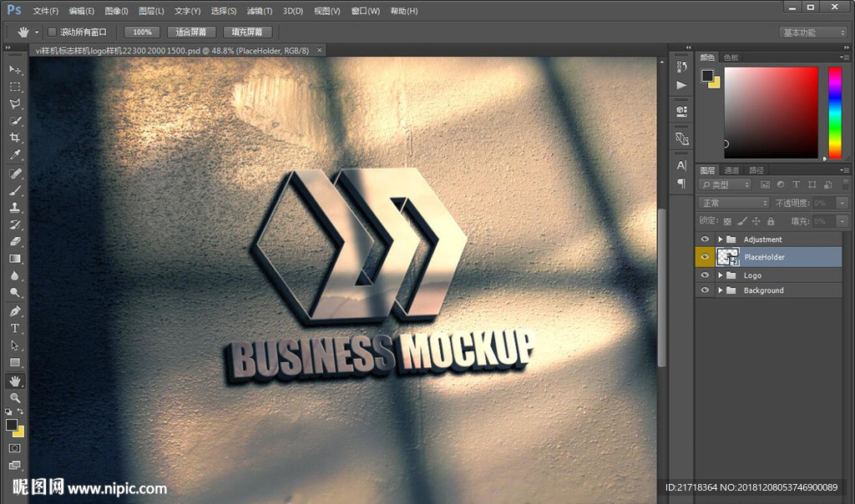This screenshot has width=855, height=504.
Task: Filter layers by type layer icon
Action: click(x=796, y=184)
